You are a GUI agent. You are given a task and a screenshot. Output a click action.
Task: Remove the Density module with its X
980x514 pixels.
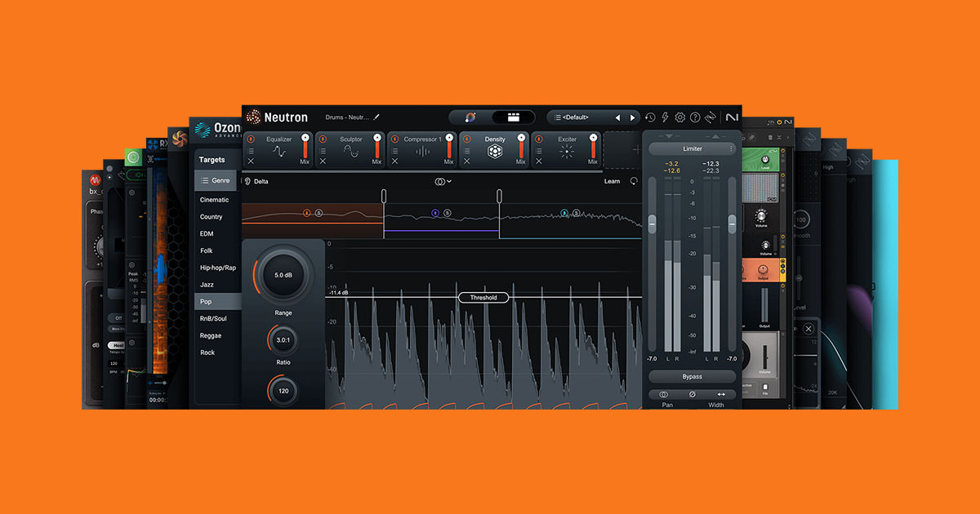point(466,162)
